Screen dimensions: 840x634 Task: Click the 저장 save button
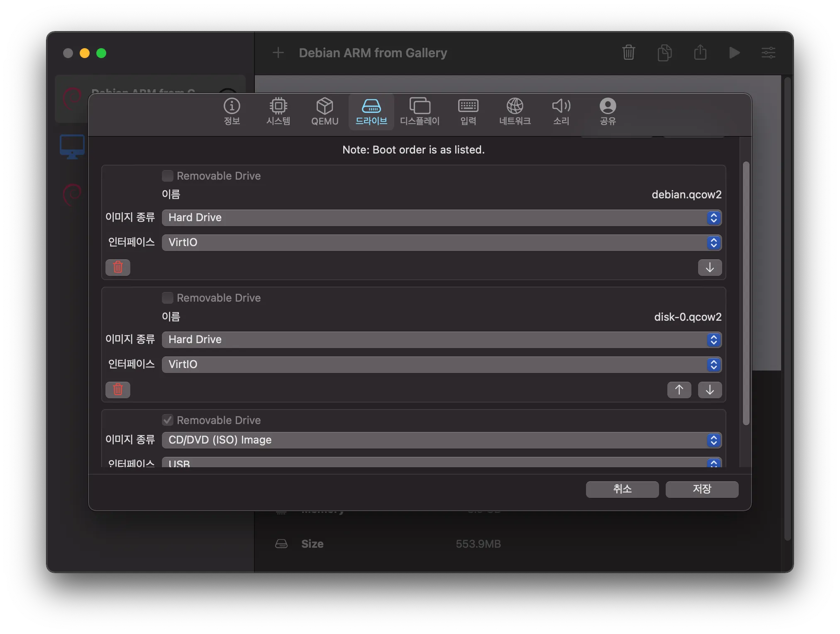[x=702, y=489]
